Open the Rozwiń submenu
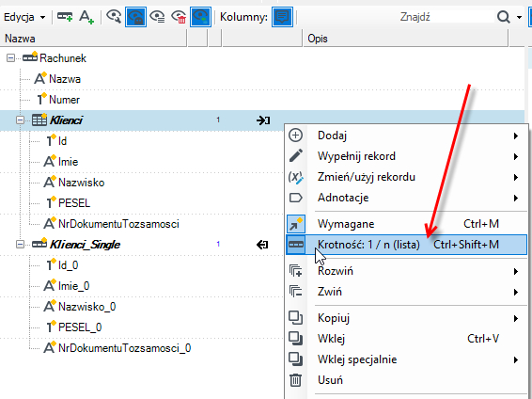Image resolution: width=532 pixels, height=399 pixels. click(406, 271)
